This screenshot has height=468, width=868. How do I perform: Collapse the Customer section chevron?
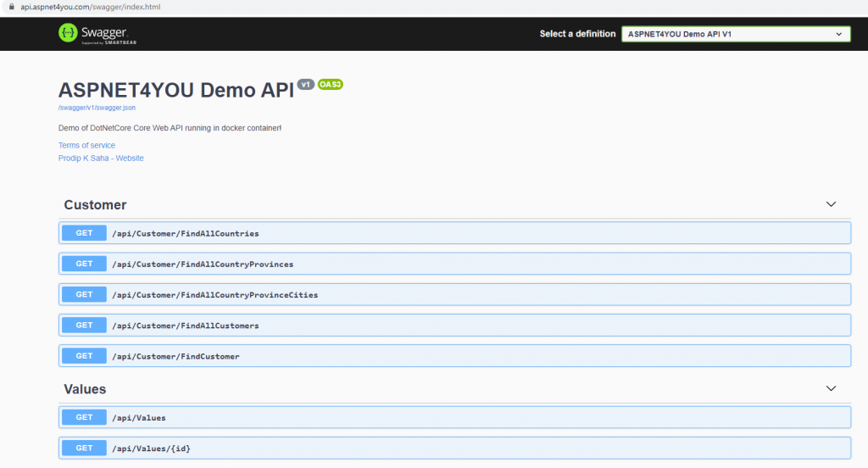[x=831, y=204]
